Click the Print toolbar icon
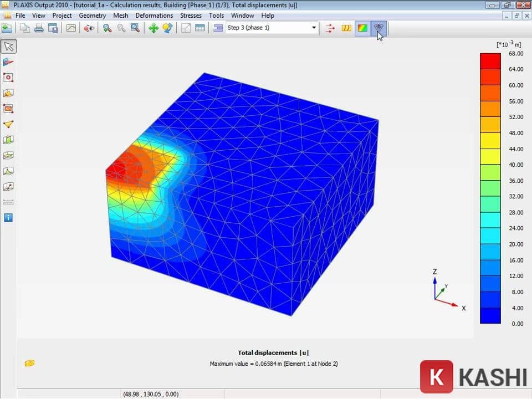 click(x=38, y=28)
